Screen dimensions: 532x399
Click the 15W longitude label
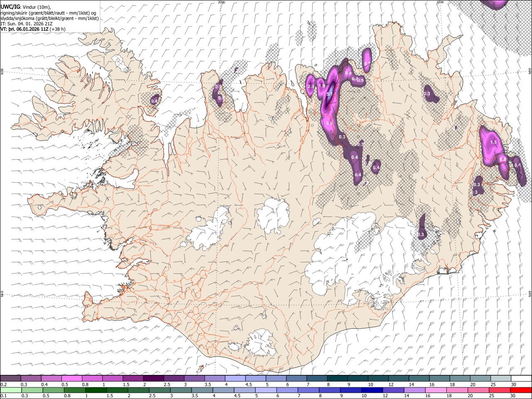[x=441, y=2]
